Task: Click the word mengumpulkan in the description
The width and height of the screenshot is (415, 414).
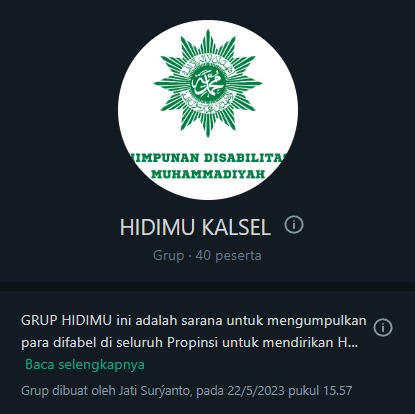Action: point(317,321)
